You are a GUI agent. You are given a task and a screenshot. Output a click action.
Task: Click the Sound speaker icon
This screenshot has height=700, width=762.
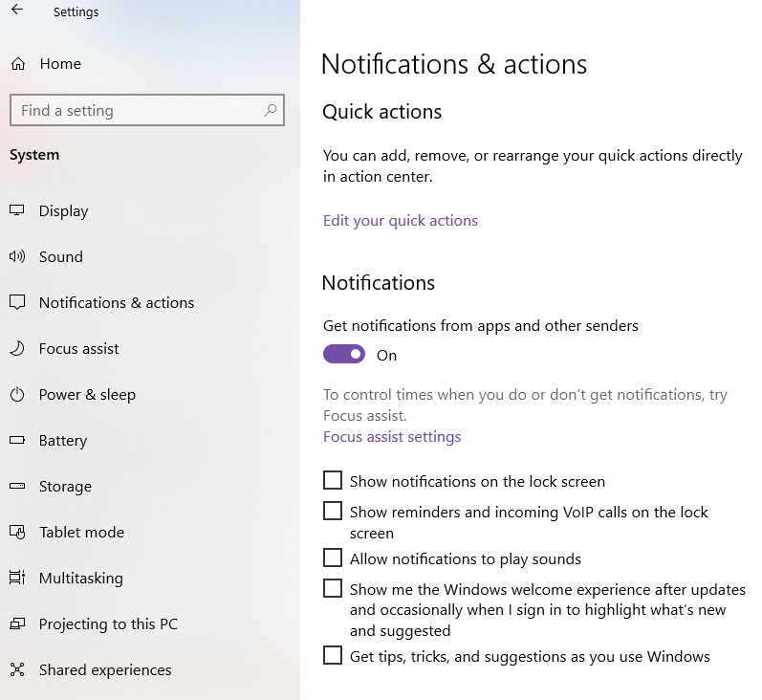click(x=17, y=256)
